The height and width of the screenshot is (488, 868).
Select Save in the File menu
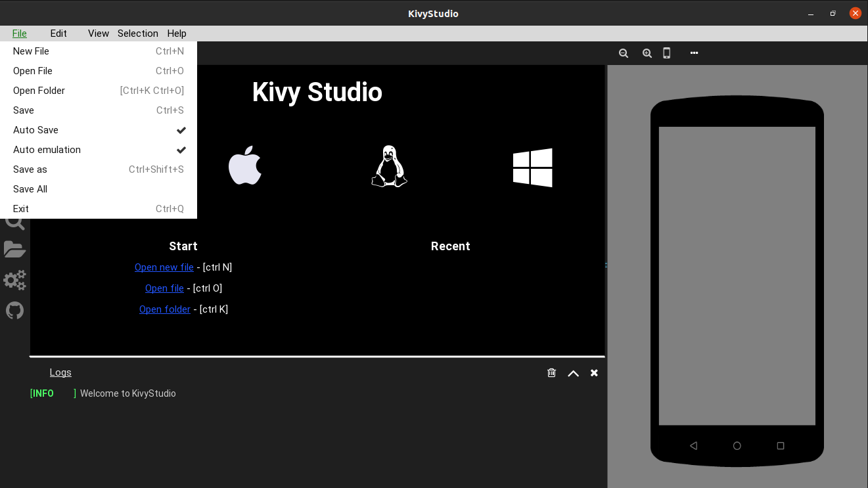pos(99,110)
